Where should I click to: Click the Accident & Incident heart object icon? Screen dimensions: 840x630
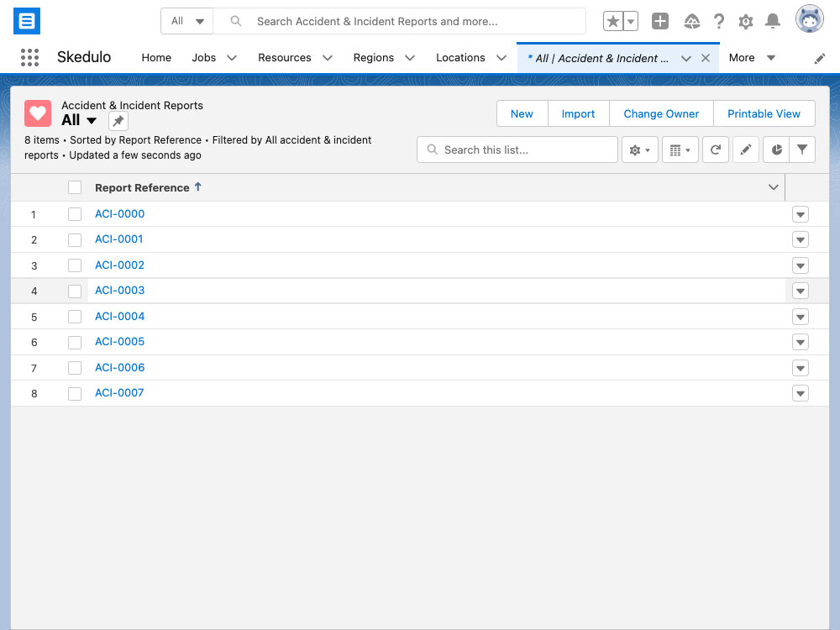38,113
